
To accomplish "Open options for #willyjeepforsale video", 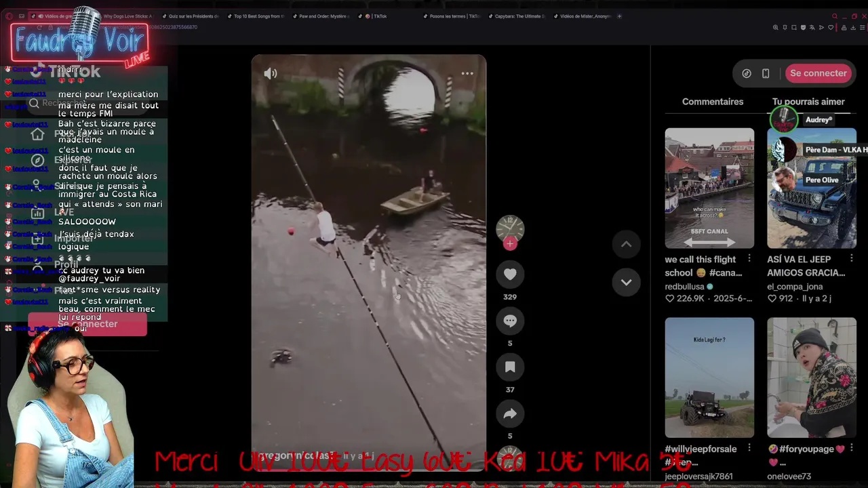I will [x=749, y=448].
